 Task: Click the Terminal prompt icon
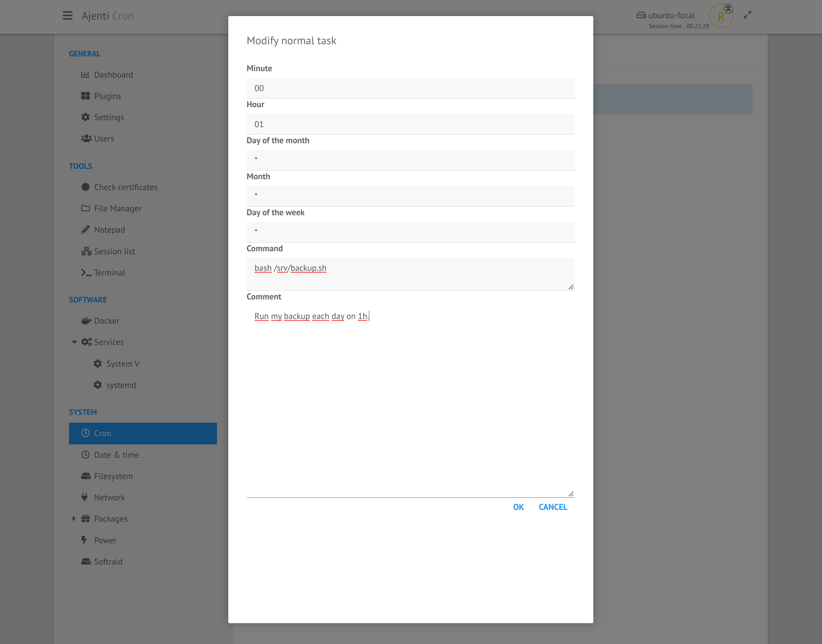(x=86, y=273)
